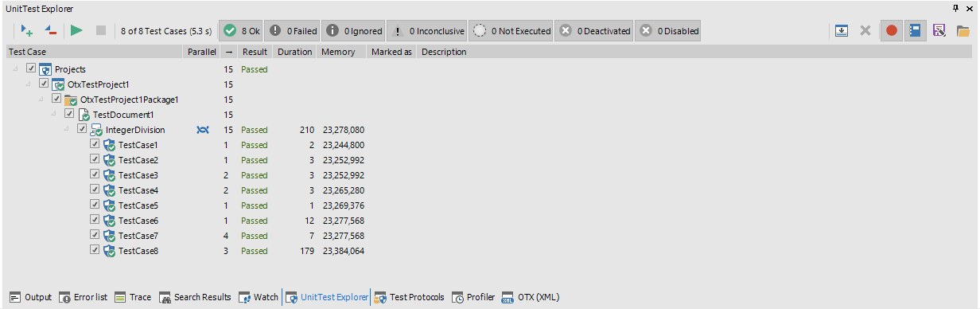
Task: Click the pin icon of UnitTest Explorer panel
Action: point(955,7)
